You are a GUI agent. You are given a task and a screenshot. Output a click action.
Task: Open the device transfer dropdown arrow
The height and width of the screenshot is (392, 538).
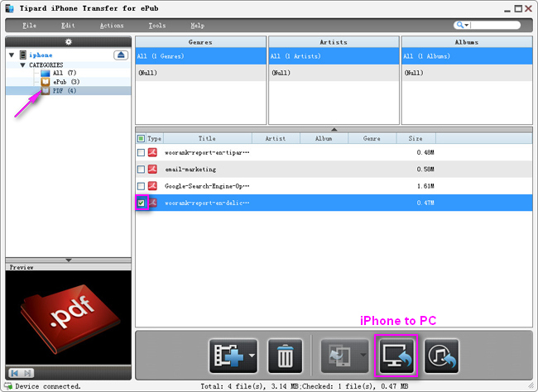click(363, 356)
